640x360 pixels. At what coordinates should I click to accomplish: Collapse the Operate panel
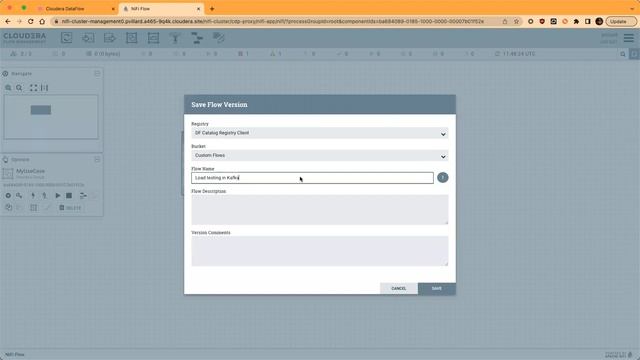pos(97,160)
